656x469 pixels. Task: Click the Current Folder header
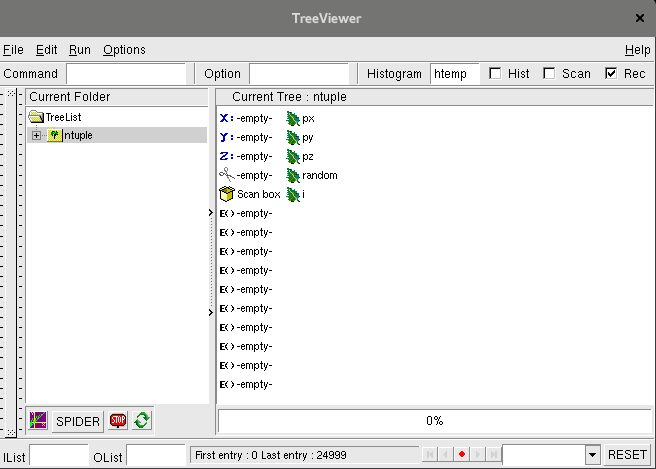(x=117, y=97)
